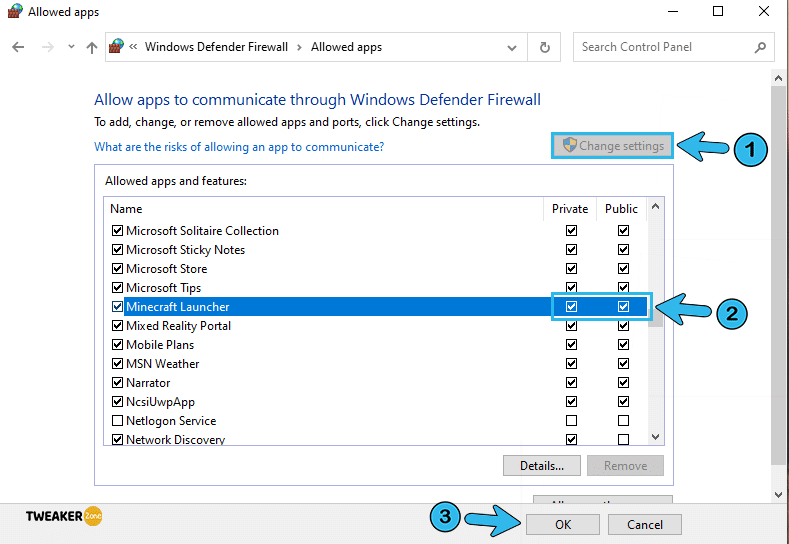Toggle MSN Weather Private checkbox
Screen dimensions: 789x544
571,363
